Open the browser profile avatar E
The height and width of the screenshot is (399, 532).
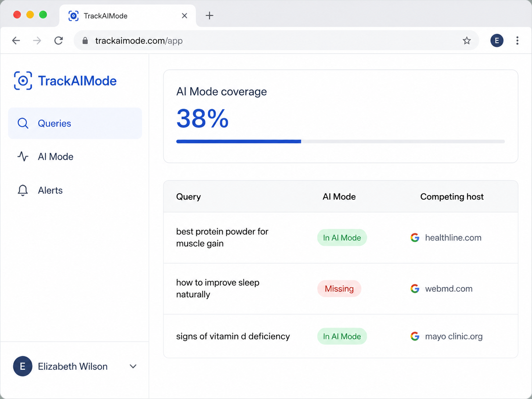pyautogui.click(x=497, y=40)
